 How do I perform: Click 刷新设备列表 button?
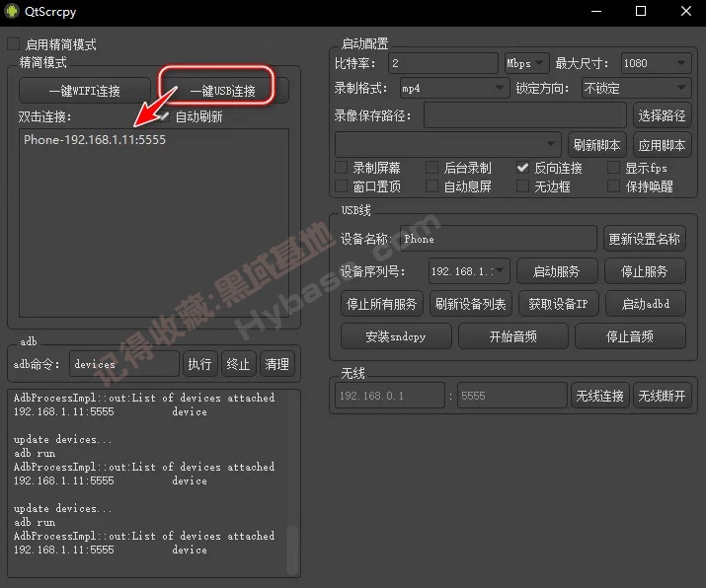click(x=471, y=304)
